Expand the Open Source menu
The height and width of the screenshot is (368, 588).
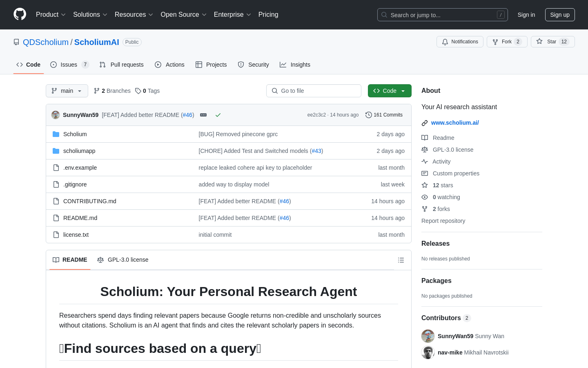[184, 15]
